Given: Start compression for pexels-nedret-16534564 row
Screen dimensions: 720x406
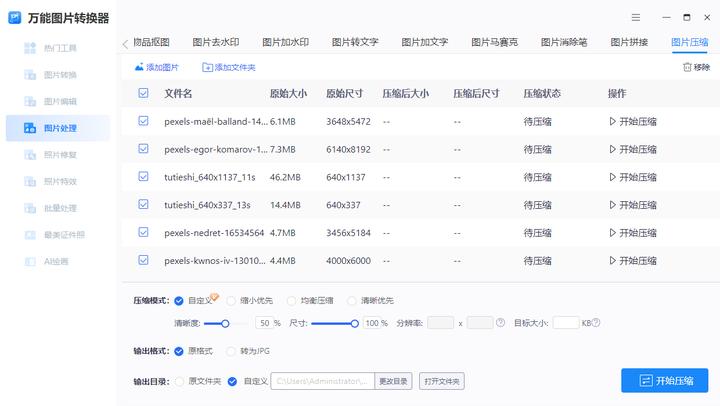Looking at the screenshot, I should pyautogui.click(x=633, y=233).
